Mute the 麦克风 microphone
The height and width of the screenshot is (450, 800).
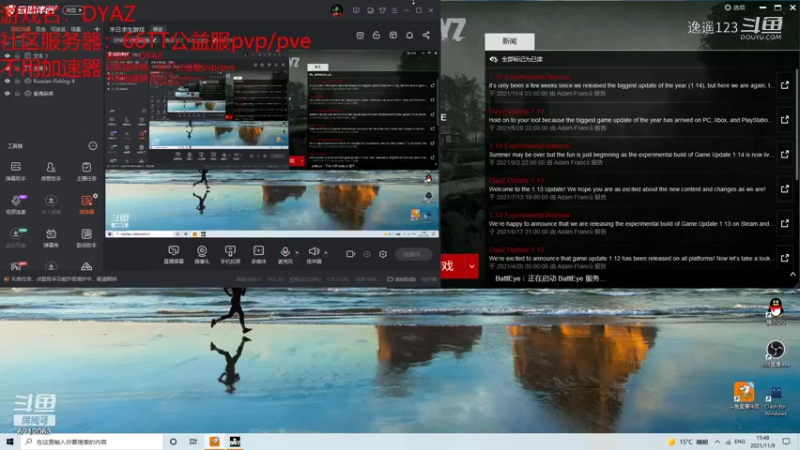[285, 254]
